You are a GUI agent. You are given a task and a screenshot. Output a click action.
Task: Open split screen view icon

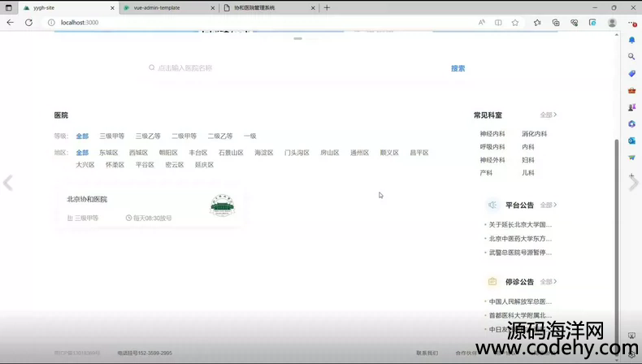[x=498, y=23]
